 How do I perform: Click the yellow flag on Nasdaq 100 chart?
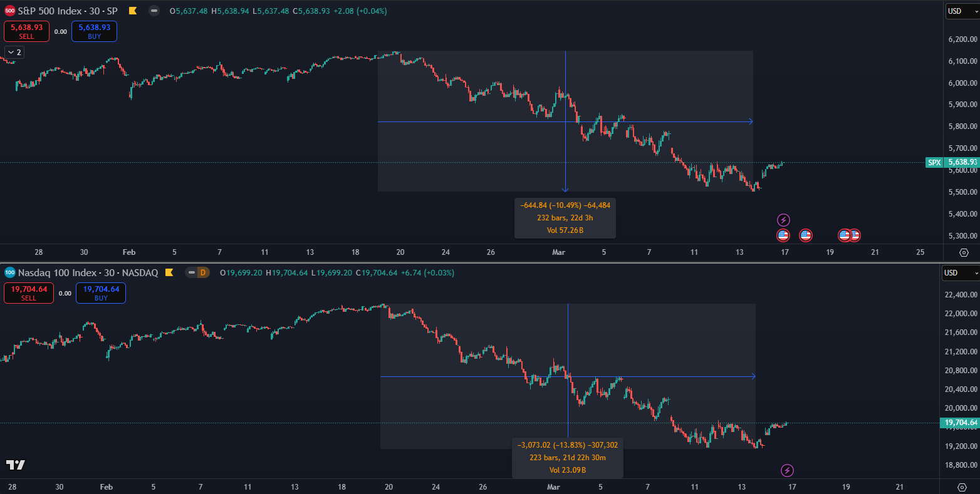pos(169,272)
